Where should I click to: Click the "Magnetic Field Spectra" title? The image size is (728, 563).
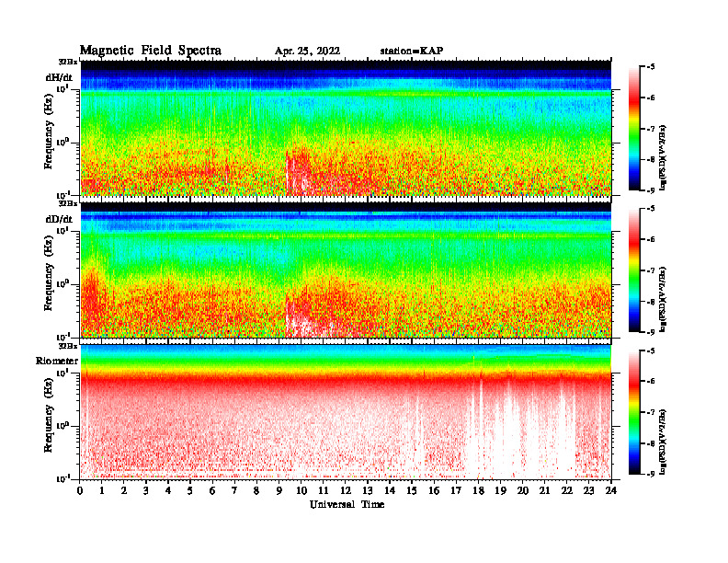point(151,51)
